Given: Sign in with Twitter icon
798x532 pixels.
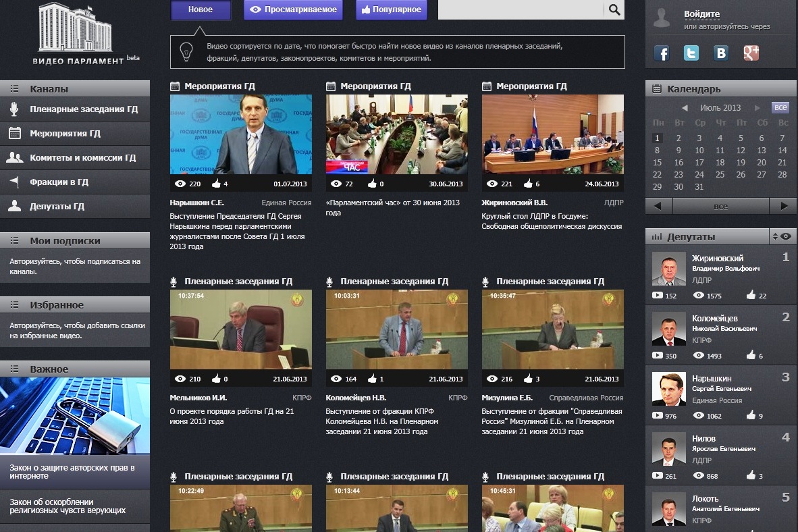Looking at the screenshot, I should 691,53.
